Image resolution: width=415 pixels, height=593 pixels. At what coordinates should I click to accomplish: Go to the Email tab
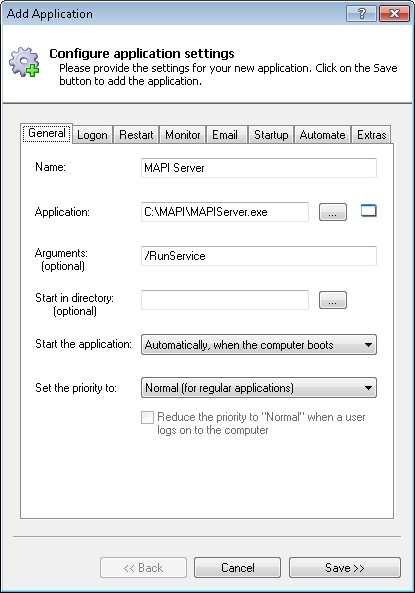point(225,135)
